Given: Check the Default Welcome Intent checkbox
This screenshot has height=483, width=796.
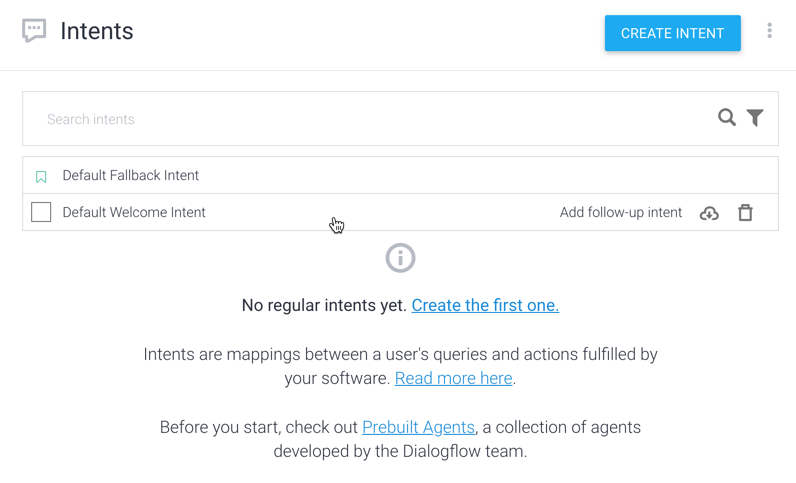Looking at the screenshot, I should (41, 212).
